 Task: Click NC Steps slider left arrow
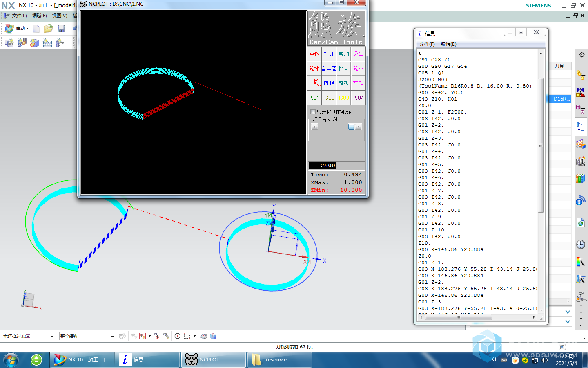(x=314, y=127)
